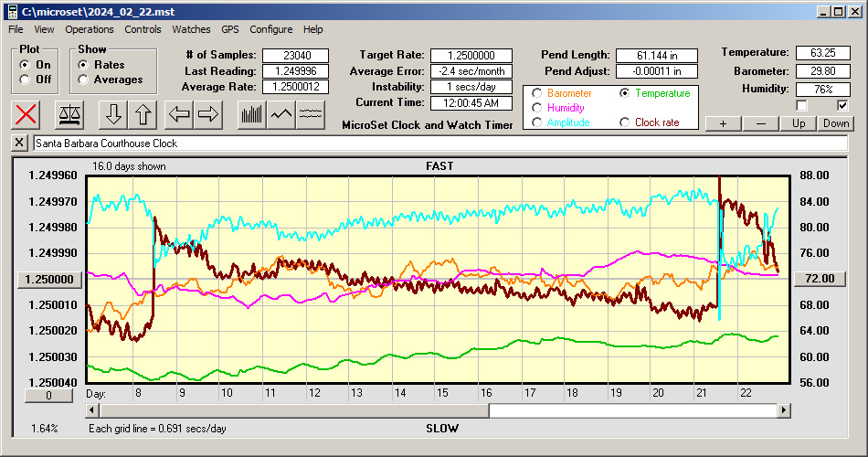Viewport: 868px width, 457px height.
Task: Click the Average Rate value field
Action: click(296, 87)
